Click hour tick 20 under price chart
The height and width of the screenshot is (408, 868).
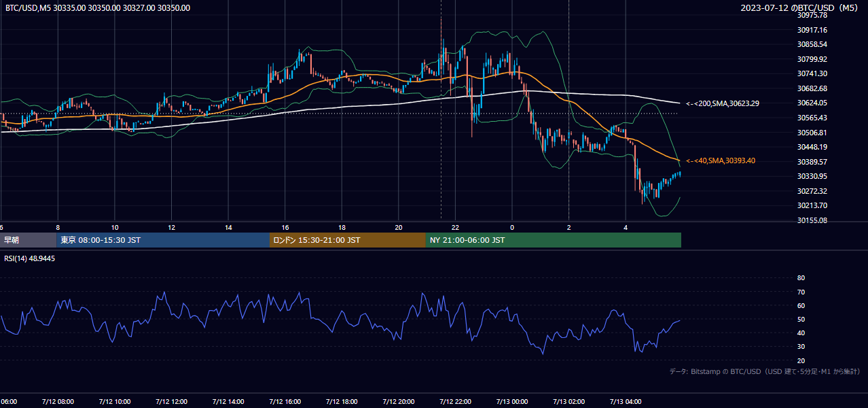[399, 227]
